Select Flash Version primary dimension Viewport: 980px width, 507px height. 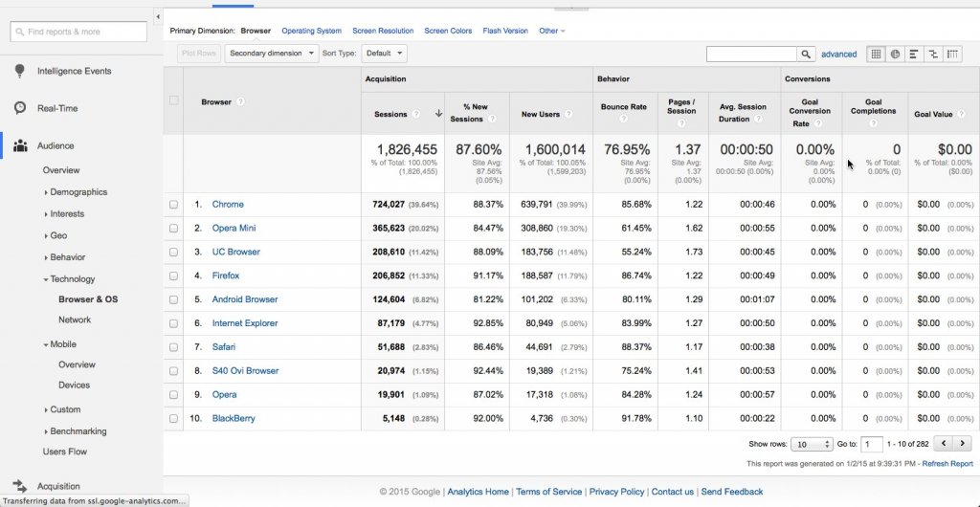point(505,31)
